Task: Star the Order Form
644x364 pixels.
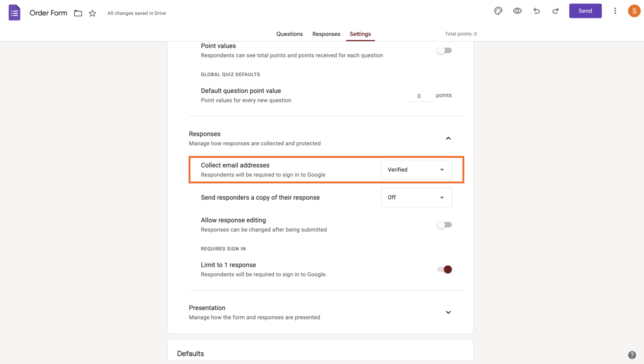Action: coord(92,13)
